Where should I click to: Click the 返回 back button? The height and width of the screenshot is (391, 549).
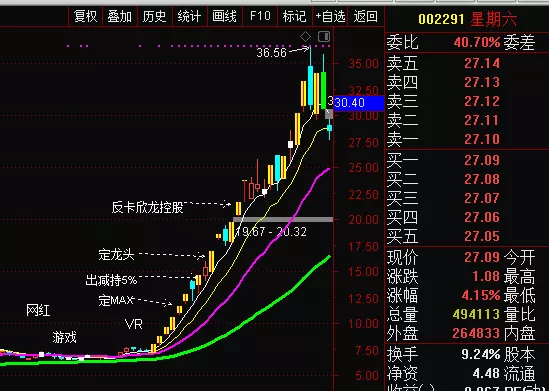tap(366, 16)
